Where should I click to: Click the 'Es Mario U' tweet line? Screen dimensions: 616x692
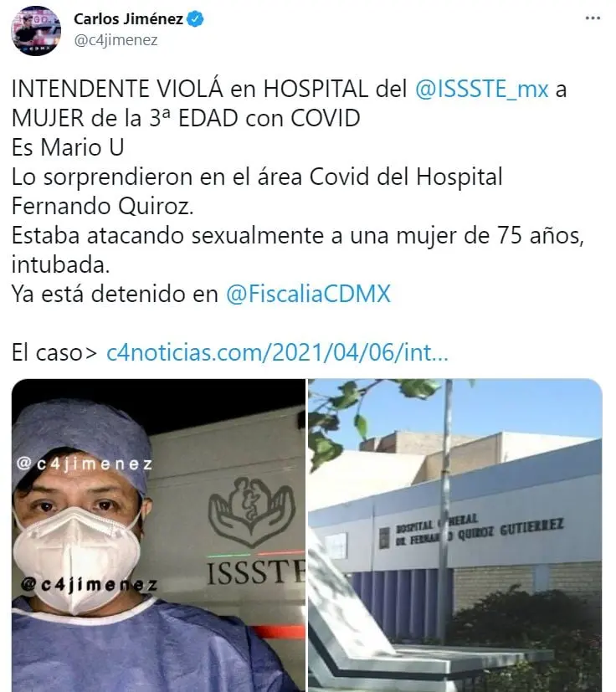[68, 147]
